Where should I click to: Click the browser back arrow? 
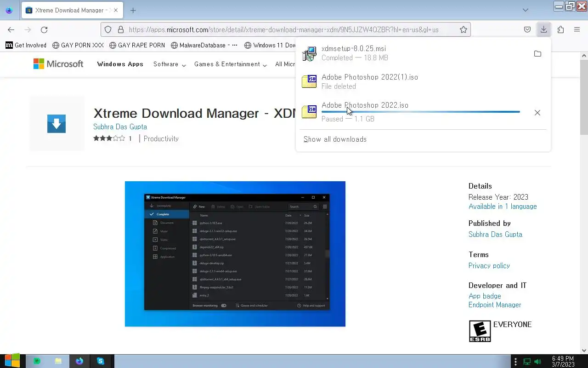coord(11,29)
